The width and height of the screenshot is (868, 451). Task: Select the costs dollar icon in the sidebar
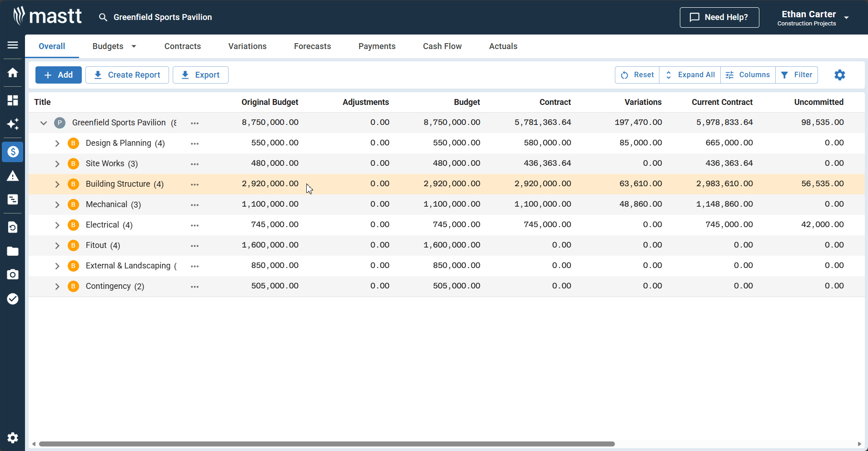pos(12,152)
